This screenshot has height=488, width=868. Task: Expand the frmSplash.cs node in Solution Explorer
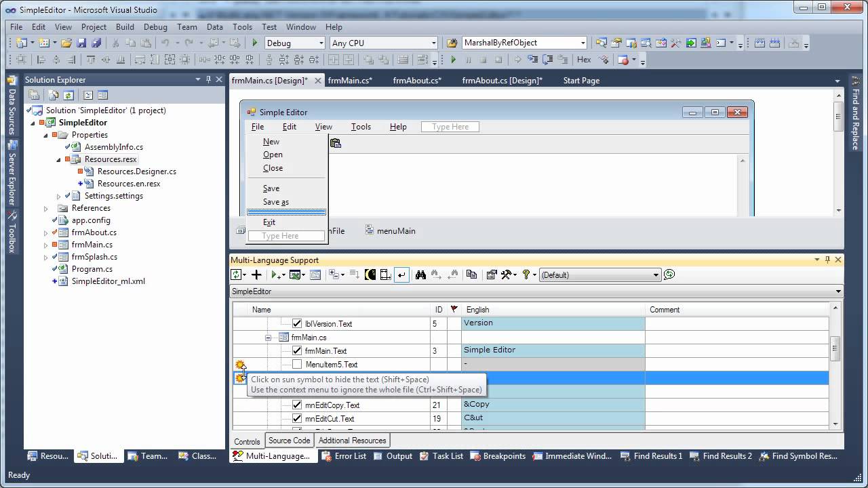pyautogui.click(x=46, y=257)
